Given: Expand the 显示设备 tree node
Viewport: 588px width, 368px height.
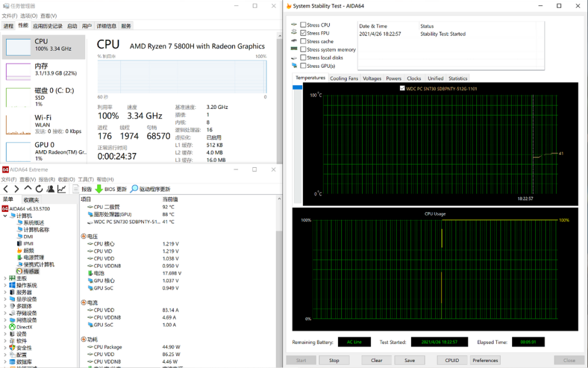Looking at the screenshot, I should [x=5, y=299].
